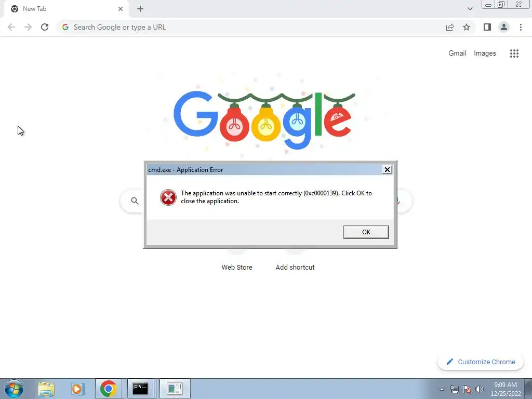Open the Windows Start menu
Screen dimensions: 532x399
click(14, 389)
